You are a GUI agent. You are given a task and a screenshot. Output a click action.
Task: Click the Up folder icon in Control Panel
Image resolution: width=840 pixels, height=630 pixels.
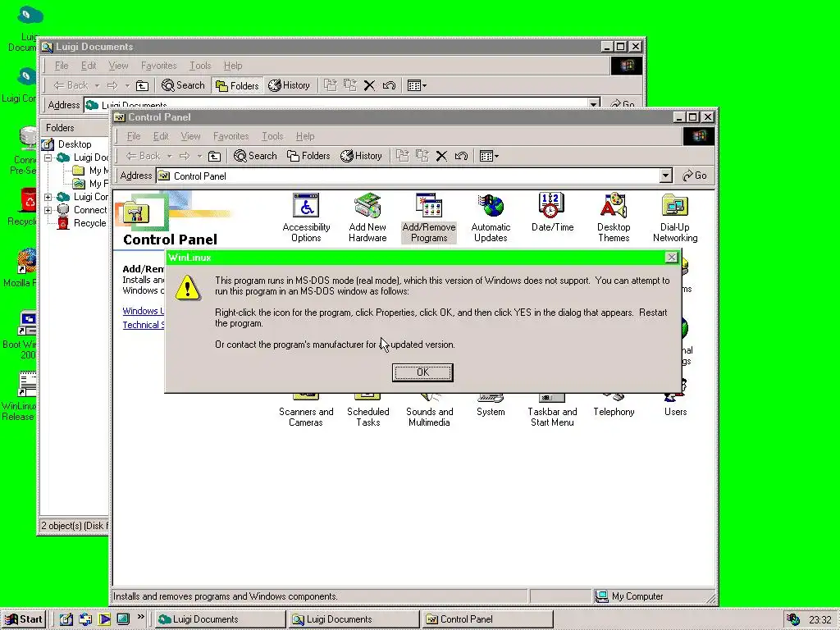tap(214, 156)
